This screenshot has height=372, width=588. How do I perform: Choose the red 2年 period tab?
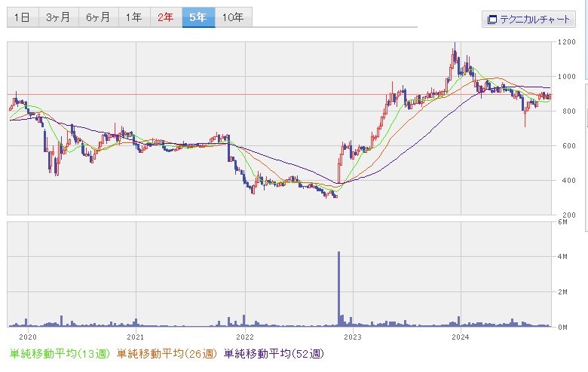point(165,17)
